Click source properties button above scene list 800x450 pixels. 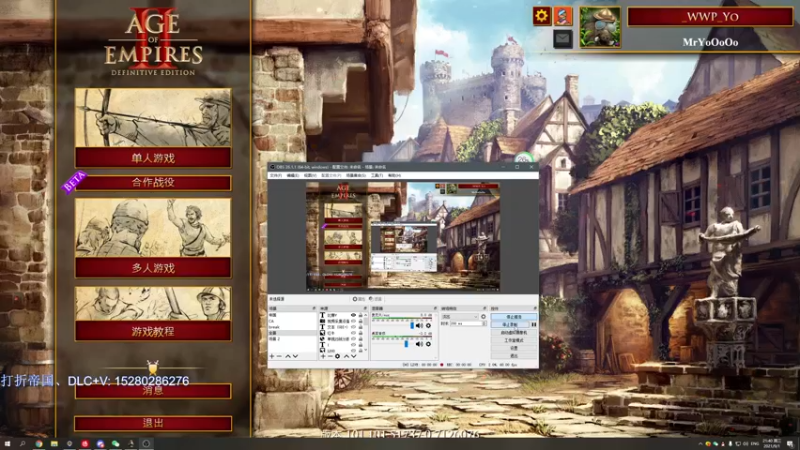359,299
